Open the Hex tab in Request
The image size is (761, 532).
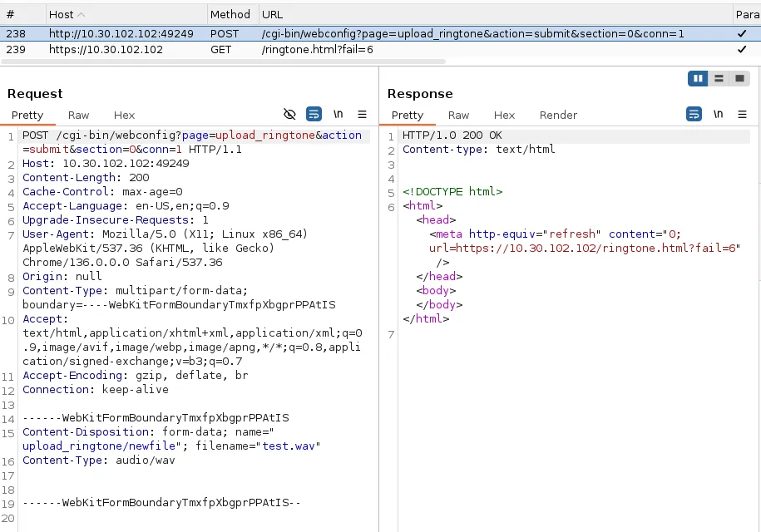click(124, 116)
